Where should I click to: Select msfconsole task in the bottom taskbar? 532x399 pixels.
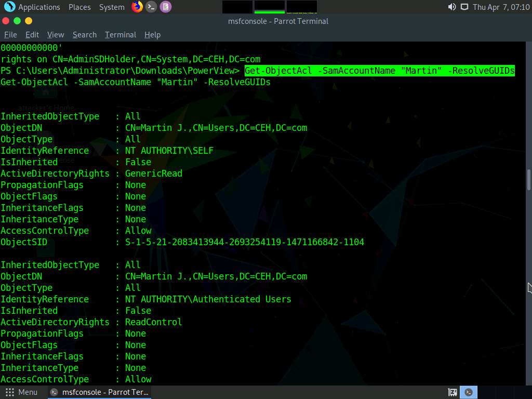tap(100, 392)
